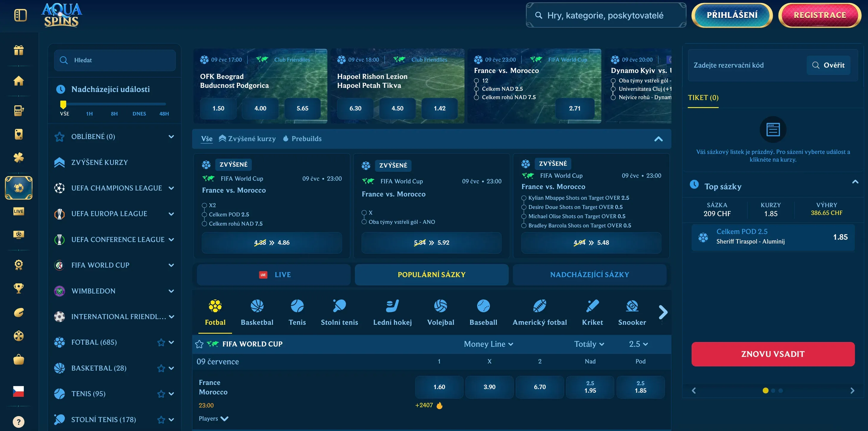Add FOTBAL (685) to favorites star
Screen dimensions: 868x431
point(161,342)
